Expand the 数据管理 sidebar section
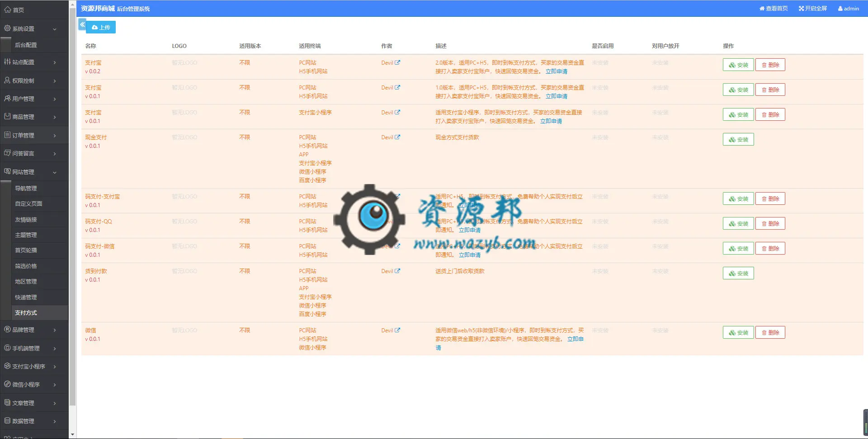The image size is (868, 439). [34, 421]
